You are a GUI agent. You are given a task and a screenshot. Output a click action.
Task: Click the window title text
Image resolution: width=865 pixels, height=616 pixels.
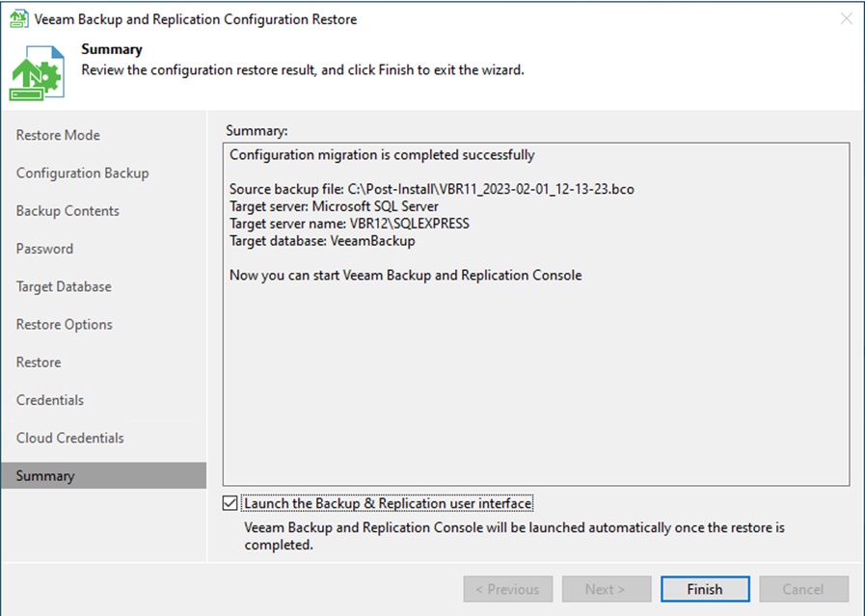pyautogui.click(x=196, y=19)
